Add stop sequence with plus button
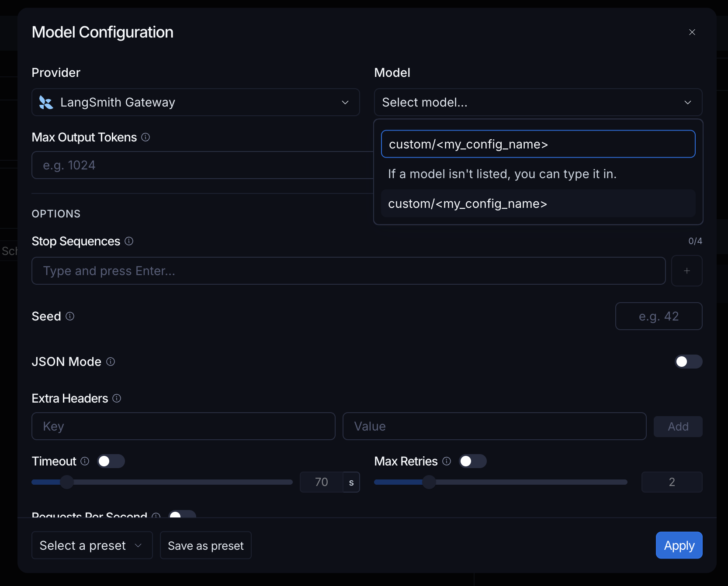The width and height of the screenshot is (728, 586). point(687,271)
